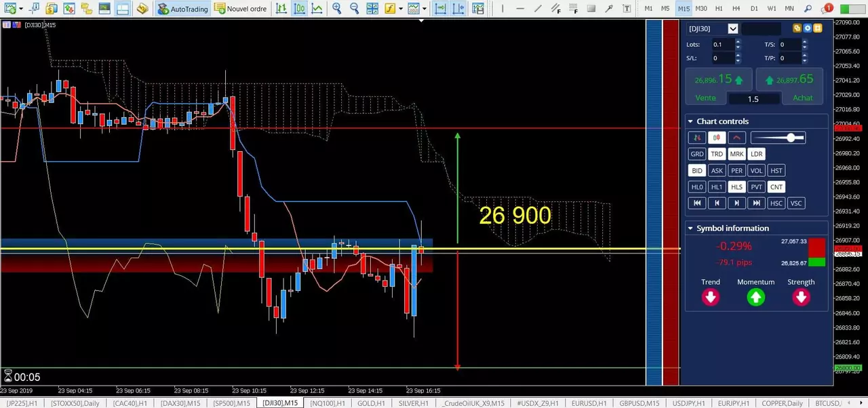Viewport: 868px width, 408px height.
Task: Open the new chart icon
Action: pos(11,9)
